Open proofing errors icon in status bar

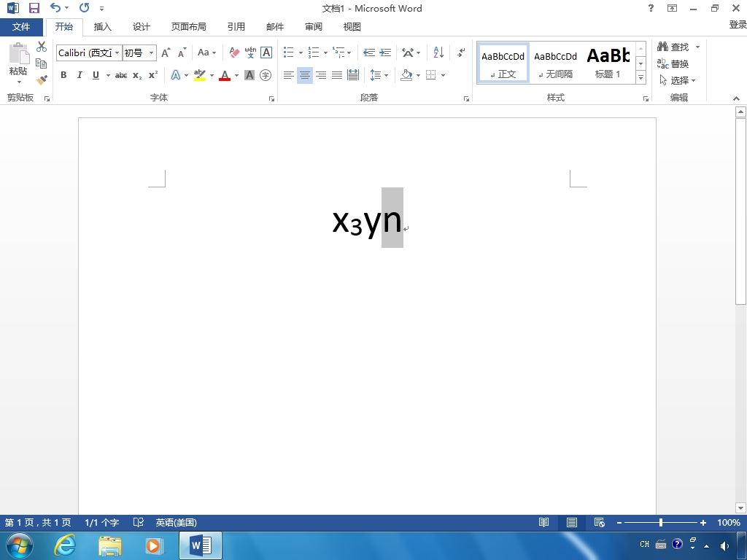[x=138, y=522]
